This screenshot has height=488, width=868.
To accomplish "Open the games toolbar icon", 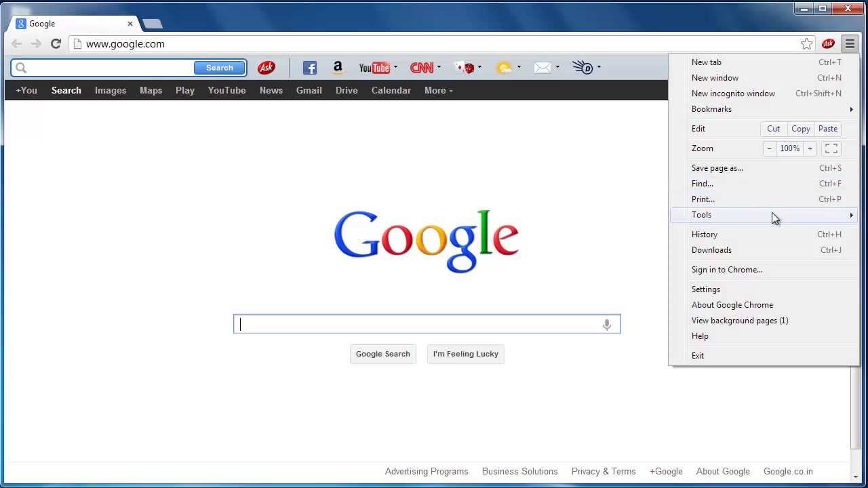I will click(x=465, y=67).
